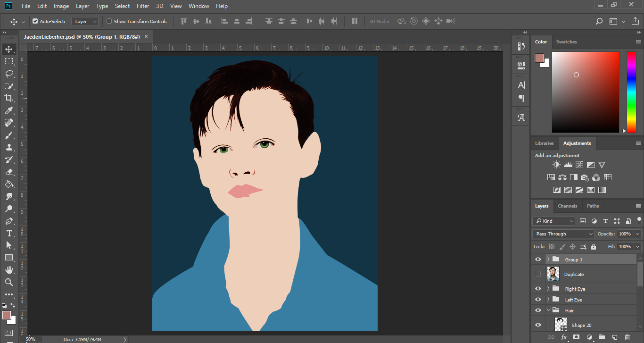Select the Paint Bucket tool
Viewport: 644px width, 343px height.
click(8, 184)
